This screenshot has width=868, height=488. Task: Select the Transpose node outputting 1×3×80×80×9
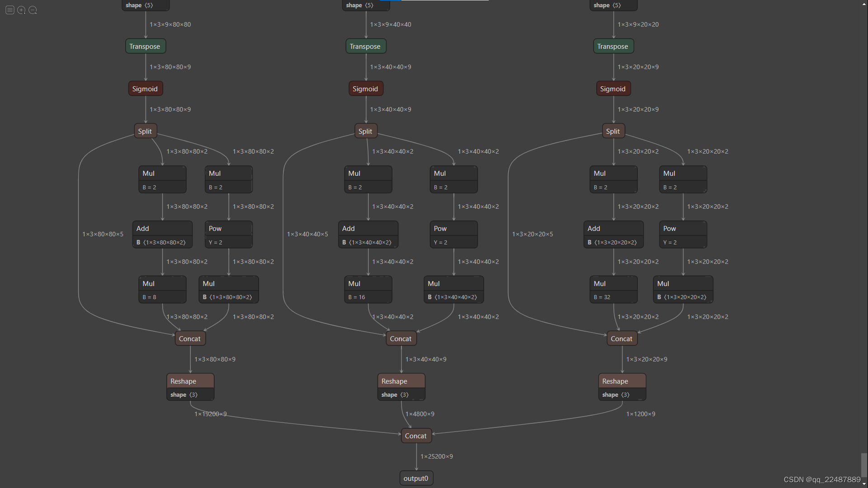[146, 46]
